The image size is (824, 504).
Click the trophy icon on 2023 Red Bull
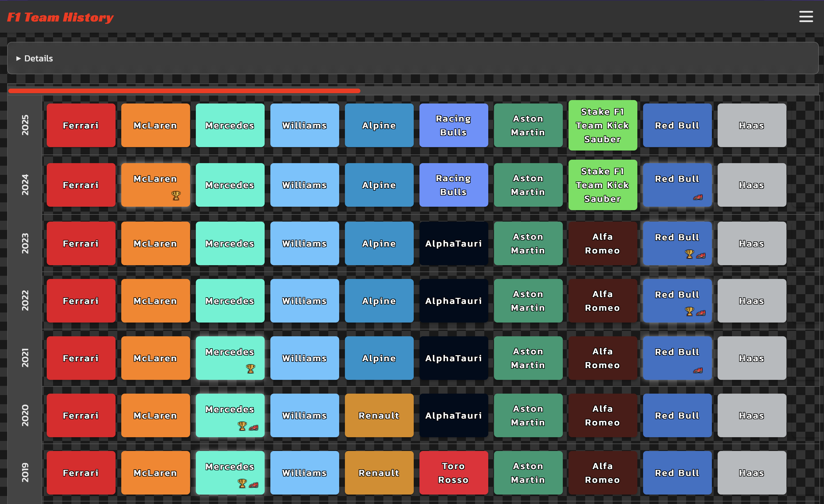point(689,254)
